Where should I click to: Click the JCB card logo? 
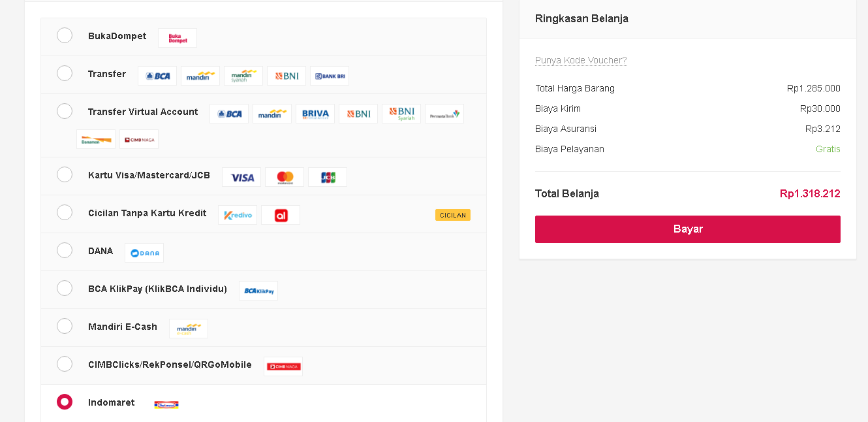pos(328,177)
